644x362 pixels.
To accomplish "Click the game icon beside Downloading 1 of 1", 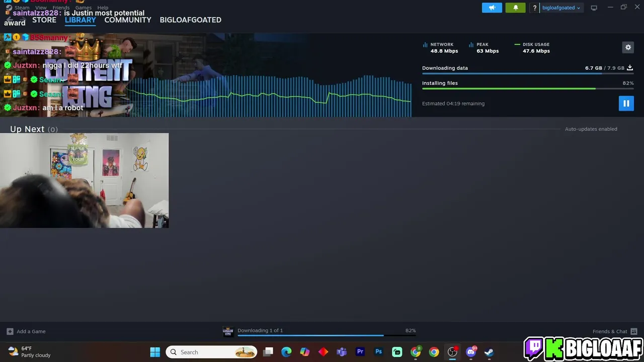I will (228, 331).
